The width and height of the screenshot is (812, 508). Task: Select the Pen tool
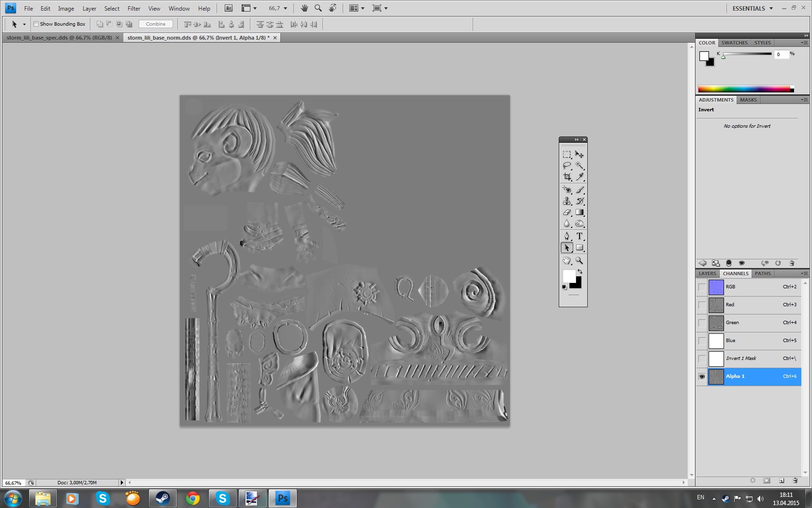click(567, 236)
